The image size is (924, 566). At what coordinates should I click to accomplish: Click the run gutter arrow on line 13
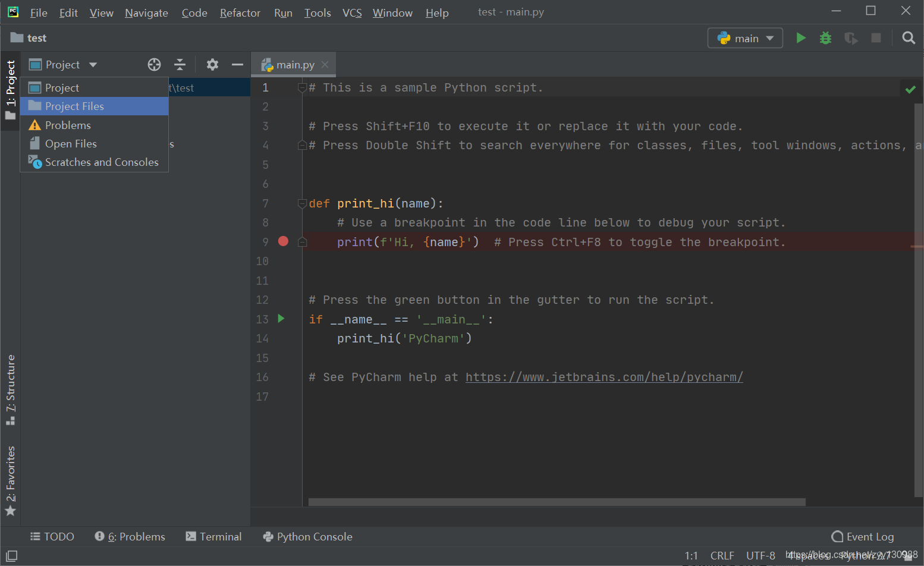[281, 319]
